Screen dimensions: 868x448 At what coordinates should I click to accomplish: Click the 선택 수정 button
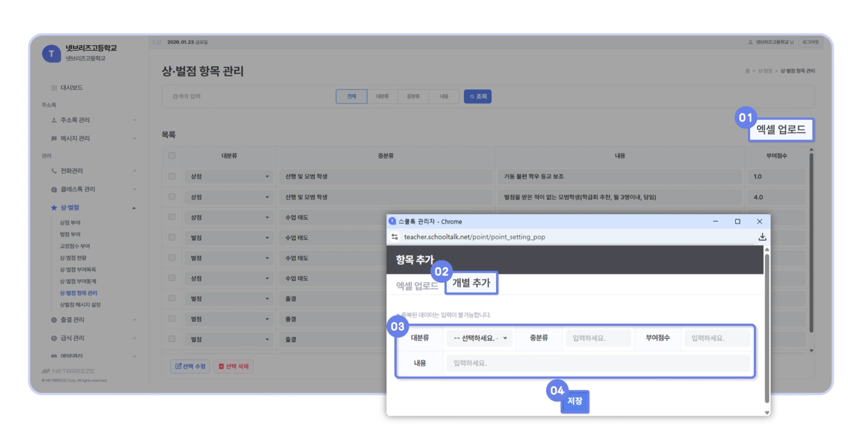190,366
